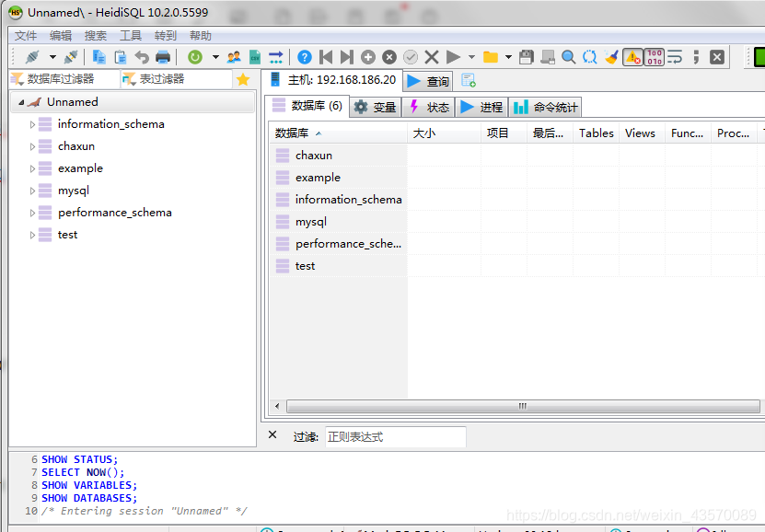Close the filter bar X button
The image size is (765, 532).
click(x=272, y=435)
